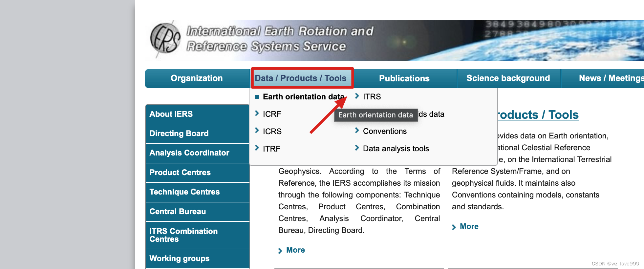The width and height of the screenshot is (644, 269).
Task: Open Technique Centres sidebar link
Action: (197, 192)
